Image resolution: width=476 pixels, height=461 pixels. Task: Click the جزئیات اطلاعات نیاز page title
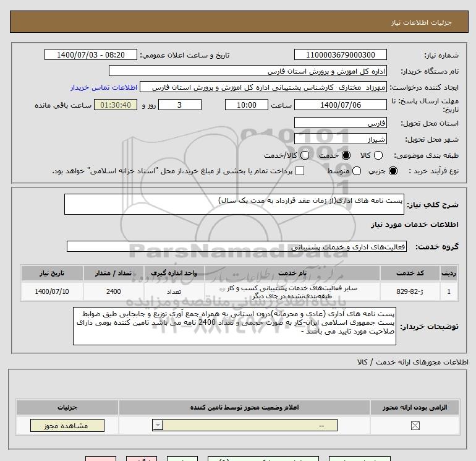pyautogui.click(x=422, y=22)
